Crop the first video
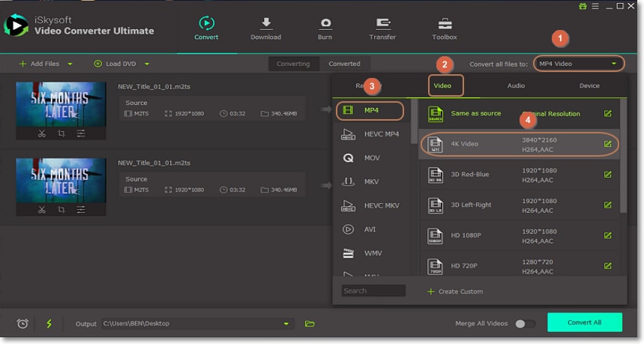Viewport: 644px width, 344px height. (61, 133)
